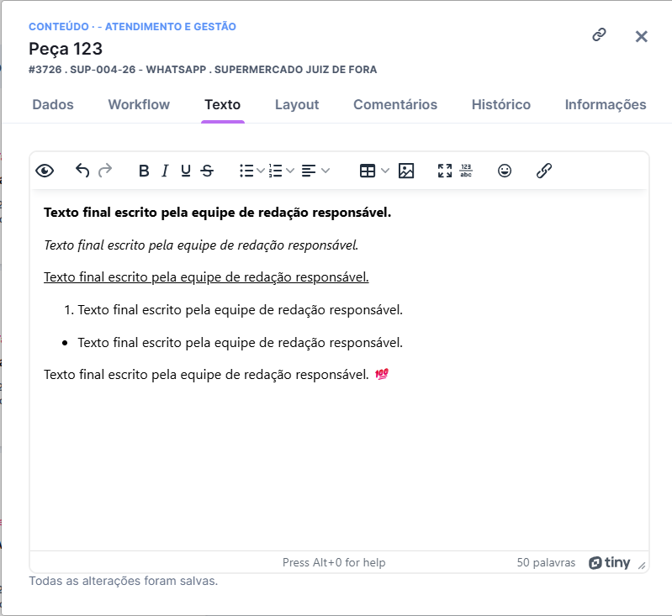Click the table icon
Viewport: 672px width, 616px height.
[368, 171]
